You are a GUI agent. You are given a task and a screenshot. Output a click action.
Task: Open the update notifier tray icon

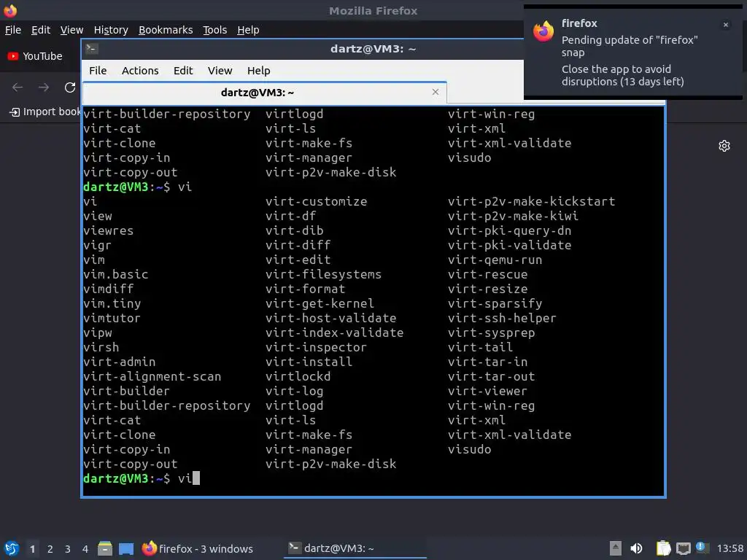(702, 548)
